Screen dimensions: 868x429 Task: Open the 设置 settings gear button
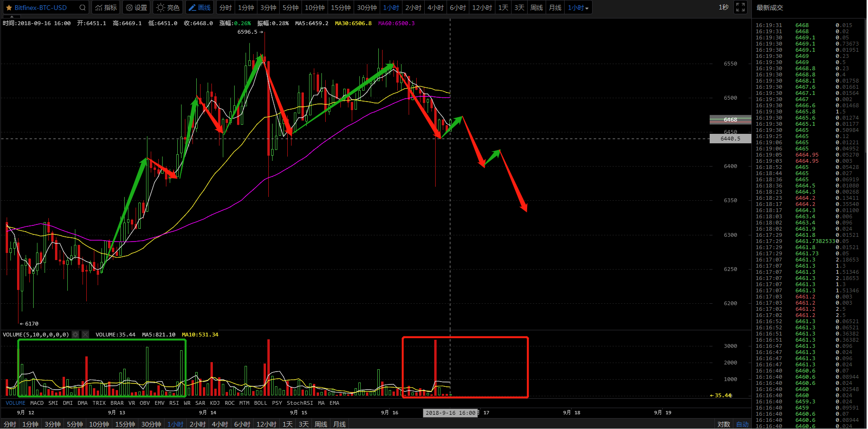tap(136, 8)
